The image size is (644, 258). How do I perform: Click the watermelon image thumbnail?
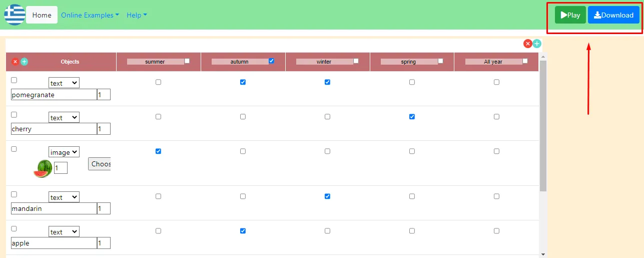43,169
